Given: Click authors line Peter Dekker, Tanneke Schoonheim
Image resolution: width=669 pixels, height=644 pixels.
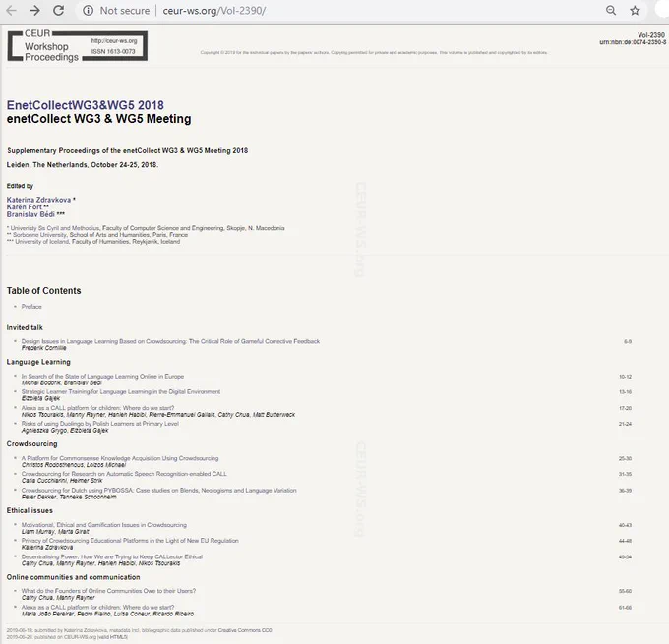Looking at the screenshot, I should (69, 497).
